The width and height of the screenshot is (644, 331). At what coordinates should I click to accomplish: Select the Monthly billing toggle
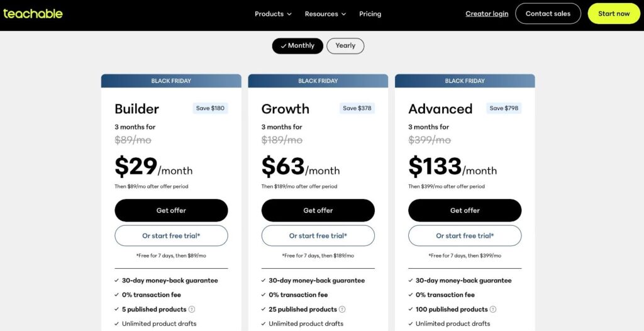coord(297,46)
